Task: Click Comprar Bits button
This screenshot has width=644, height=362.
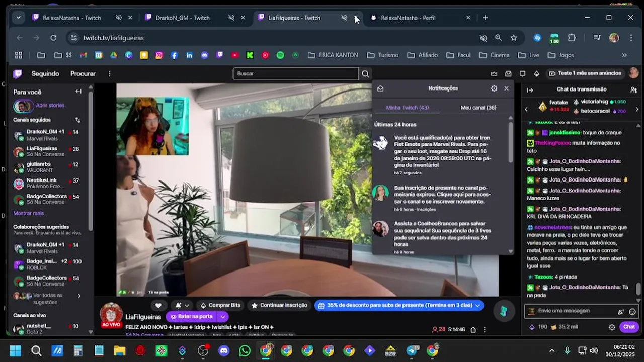Action: [x=220, y=305]
